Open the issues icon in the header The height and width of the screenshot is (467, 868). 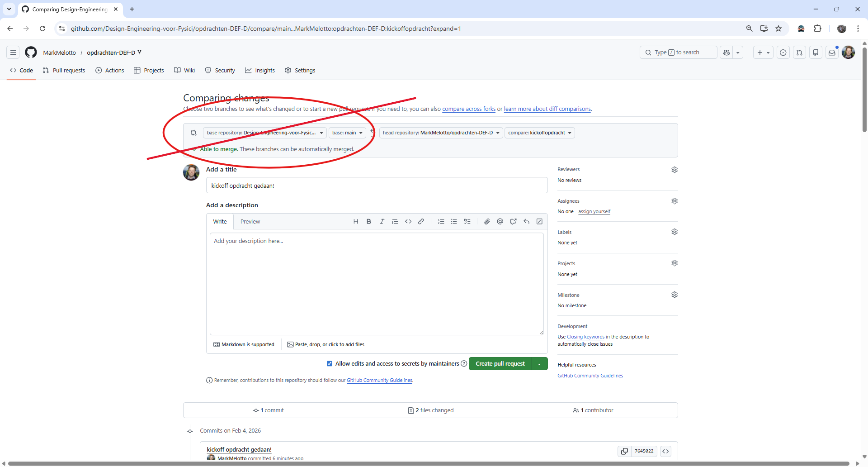click(783, 52)
